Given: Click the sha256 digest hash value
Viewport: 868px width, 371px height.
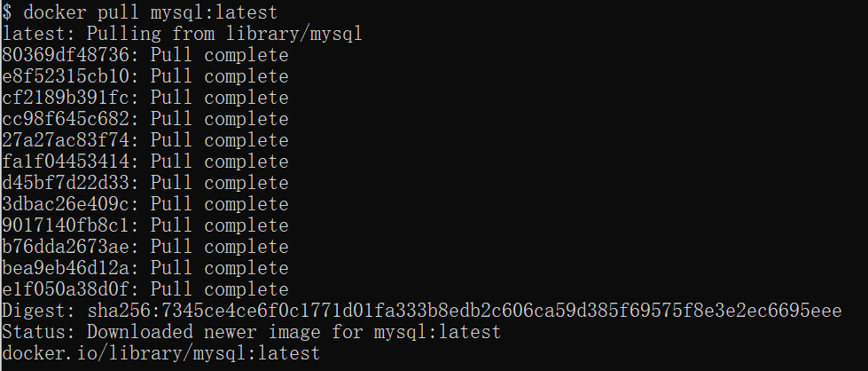Looking at the screenshot, I should 464,311.
